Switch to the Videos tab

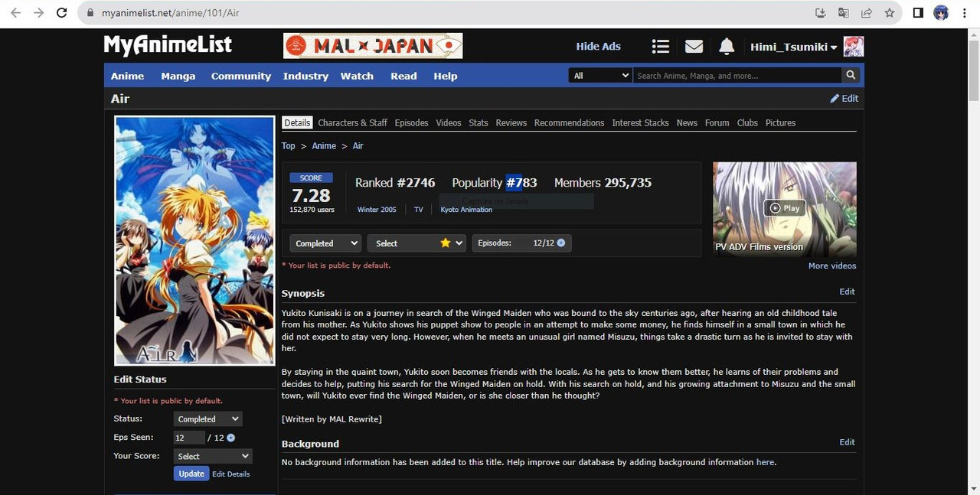click(449, 122)
